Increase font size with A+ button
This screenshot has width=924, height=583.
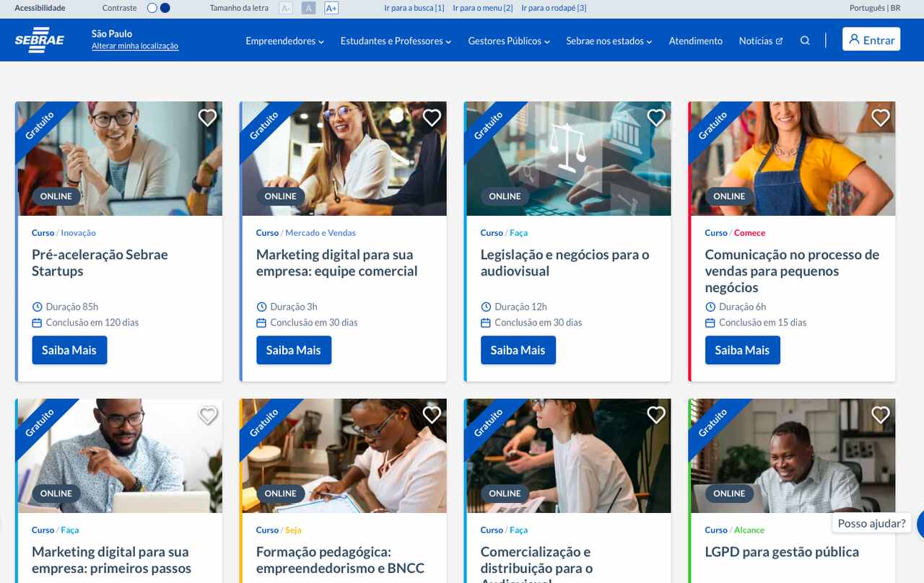331,8
